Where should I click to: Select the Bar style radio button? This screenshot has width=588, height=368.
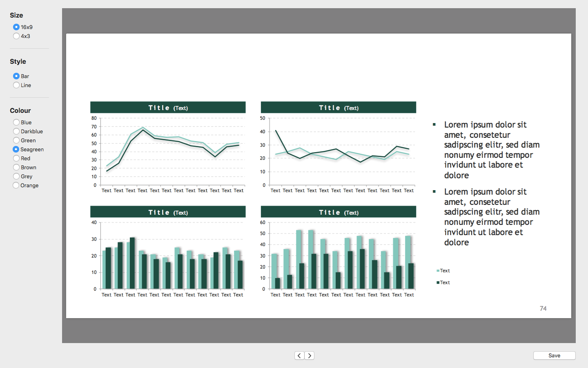point(16,76)
